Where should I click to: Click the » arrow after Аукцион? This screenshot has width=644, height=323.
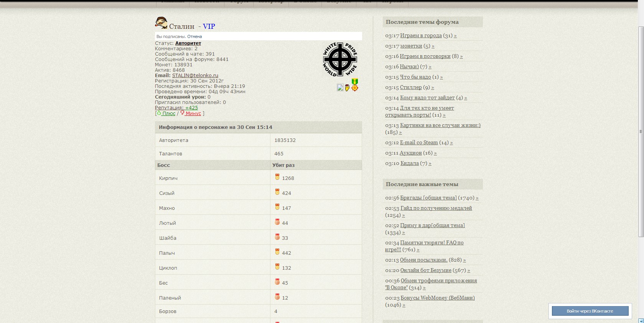435,153
